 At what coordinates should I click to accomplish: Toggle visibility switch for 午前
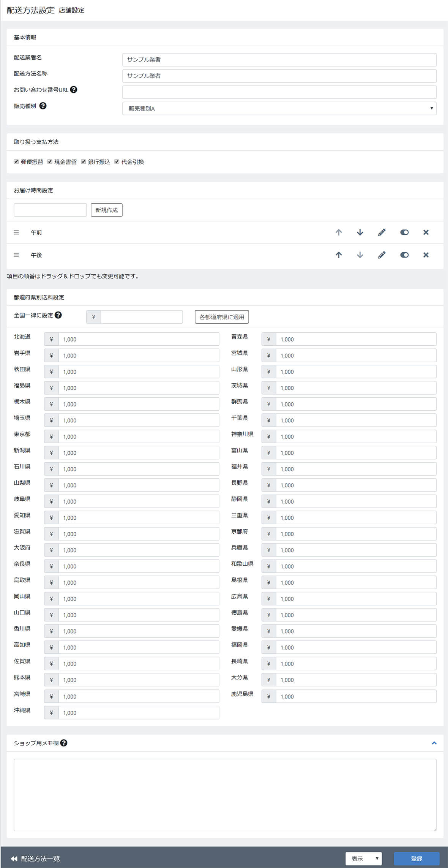pyautogui.click(x=404, y=232)
